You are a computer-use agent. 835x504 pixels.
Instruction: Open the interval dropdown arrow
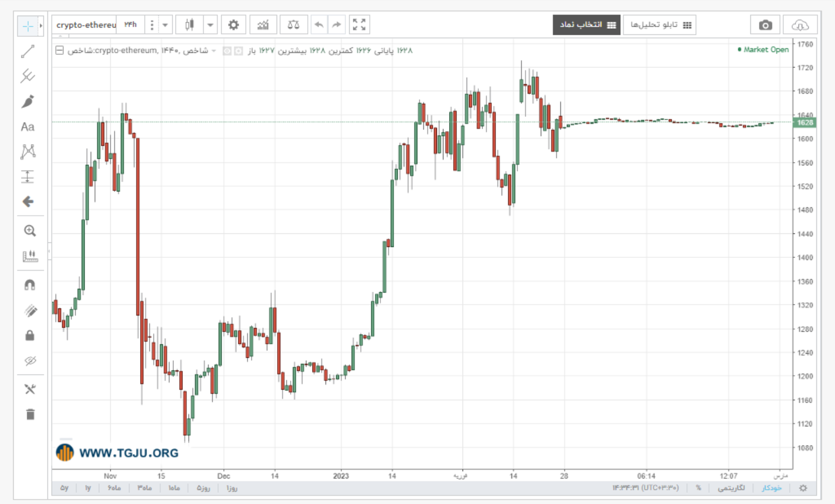(165, 25)
